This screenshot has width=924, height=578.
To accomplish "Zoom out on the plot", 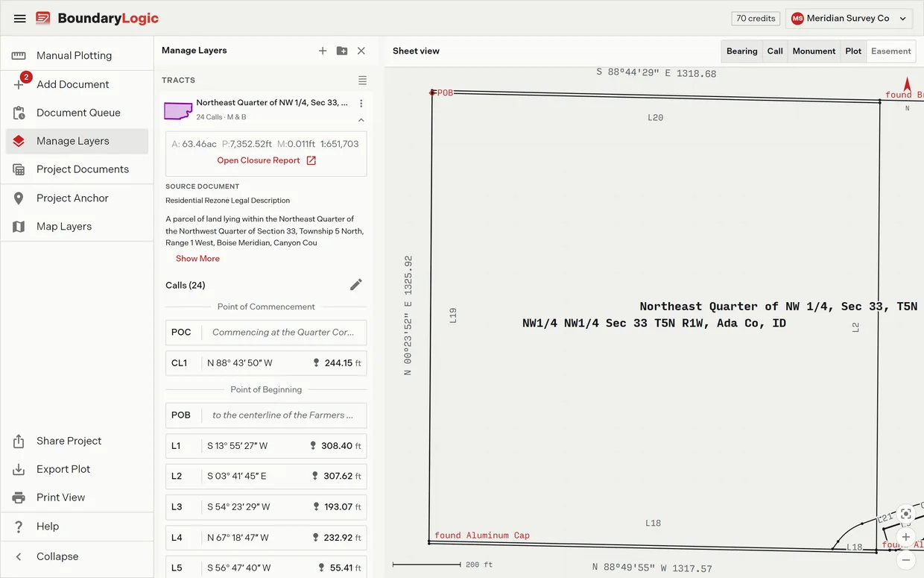I will click(906, 559).
